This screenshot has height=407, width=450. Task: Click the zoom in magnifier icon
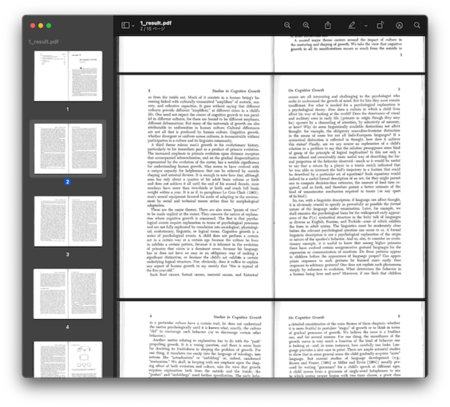(x=306, y=25)
